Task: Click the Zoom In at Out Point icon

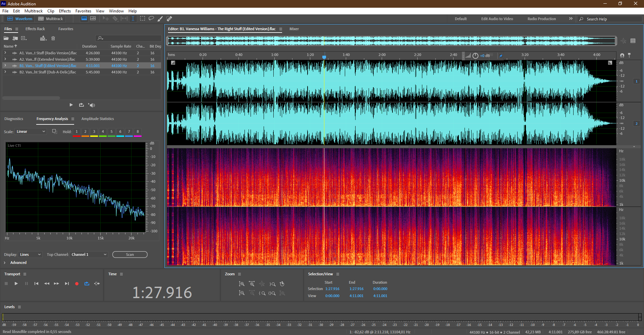Action: pyautogui.click(x=272, y=284)
